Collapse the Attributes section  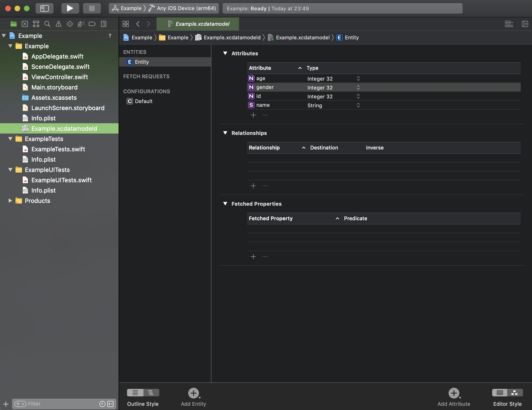225,53
